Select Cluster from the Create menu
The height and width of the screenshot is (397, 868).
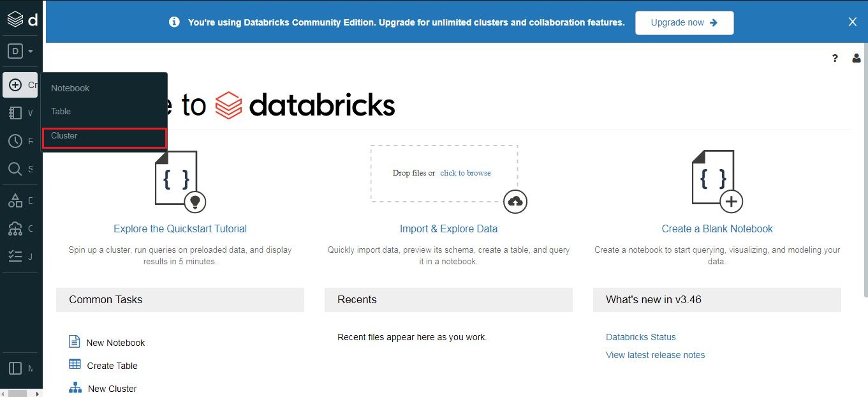[104, 136]
